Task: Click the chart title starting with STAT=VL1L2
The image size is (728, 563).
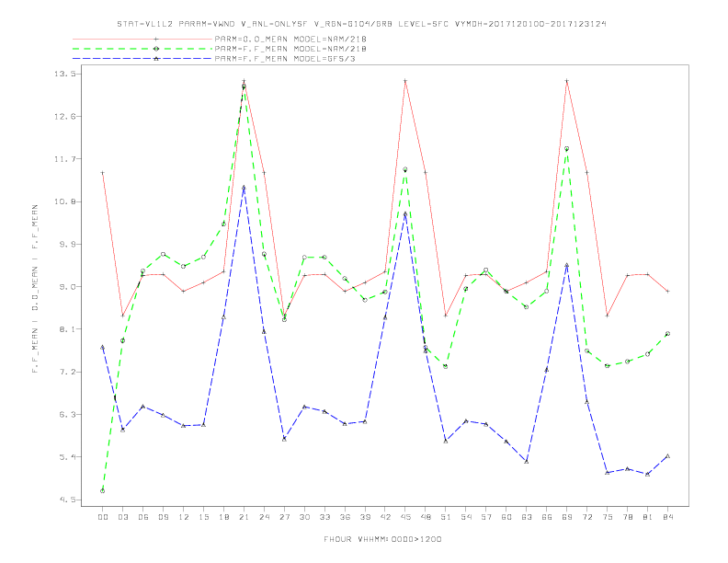Action: pyautogui.click(x=361, y=24)
